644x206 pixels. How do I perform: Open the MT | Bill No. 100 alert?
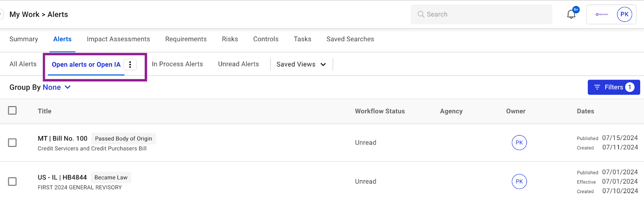click(62, 138)
